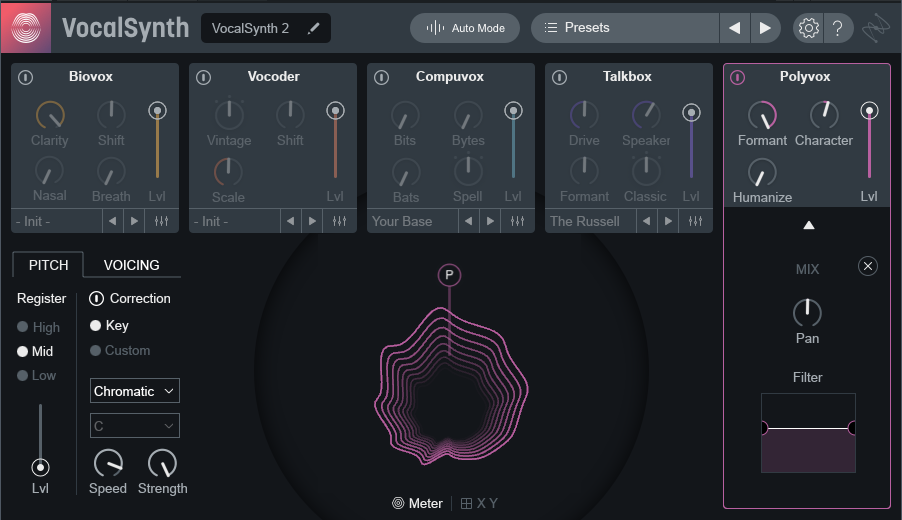The image size is (902, 520).
Task: Select next Biovox preset arrow
Action: 134,221
